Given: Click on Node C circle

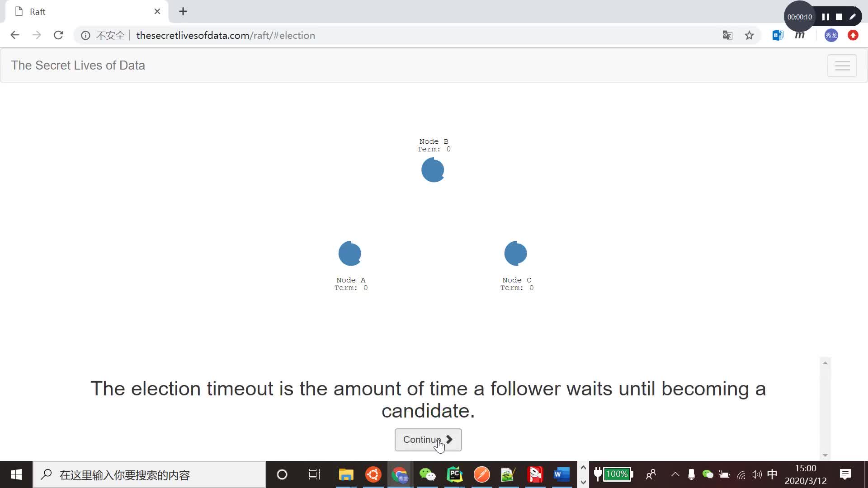Looking at the screenshot, I should click(515, 253).
